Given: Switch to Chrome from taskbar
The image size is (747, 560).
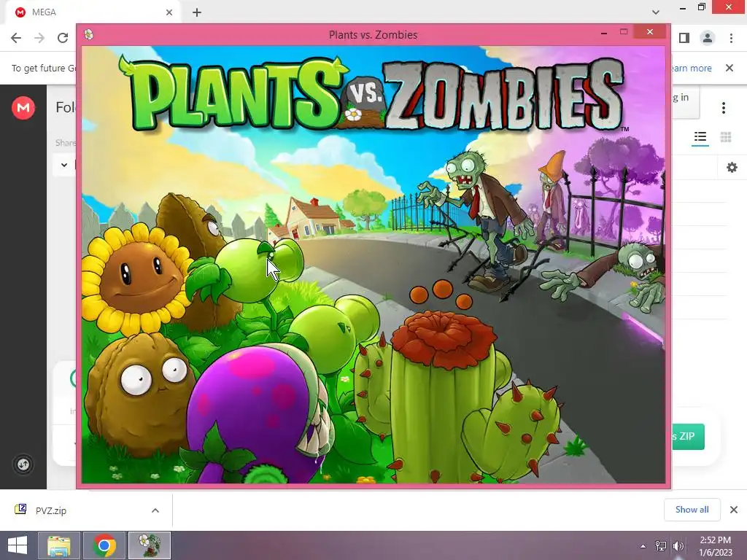Looking at the screenshot, I should [104, 545].
